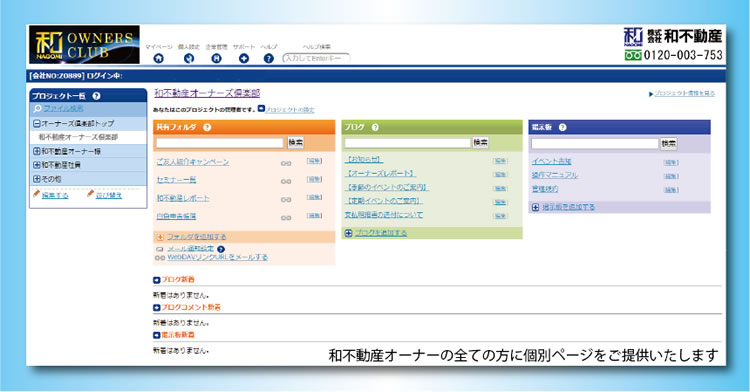
Task: Open 【季節のイベントのご案内】 blog
Action: point(386,187)
